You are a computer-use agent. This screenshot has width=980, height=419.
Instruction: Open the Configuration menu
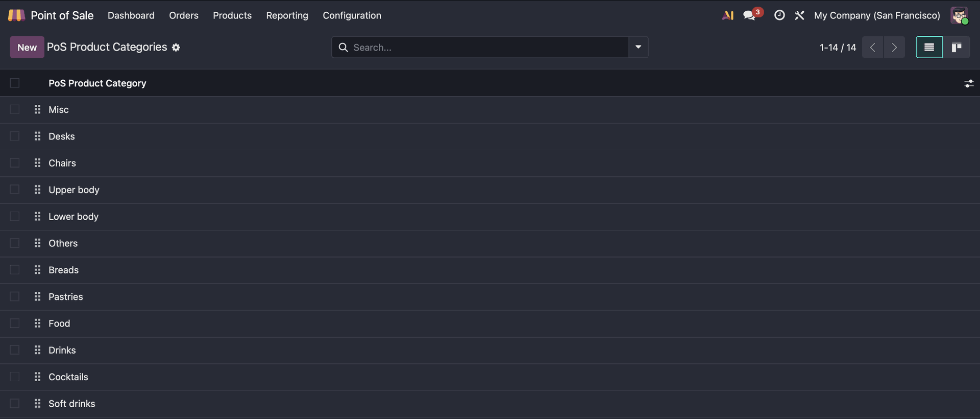coord(352,15)
